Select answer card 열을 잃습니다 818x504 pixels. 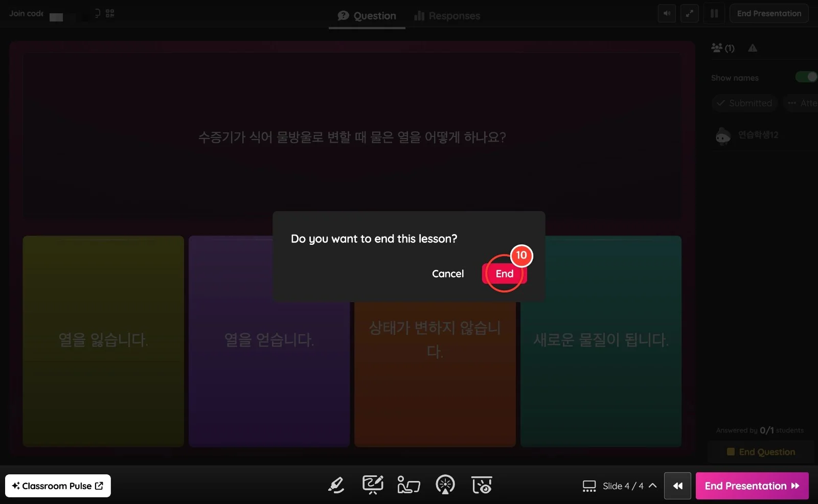click(x=103, y=341)
